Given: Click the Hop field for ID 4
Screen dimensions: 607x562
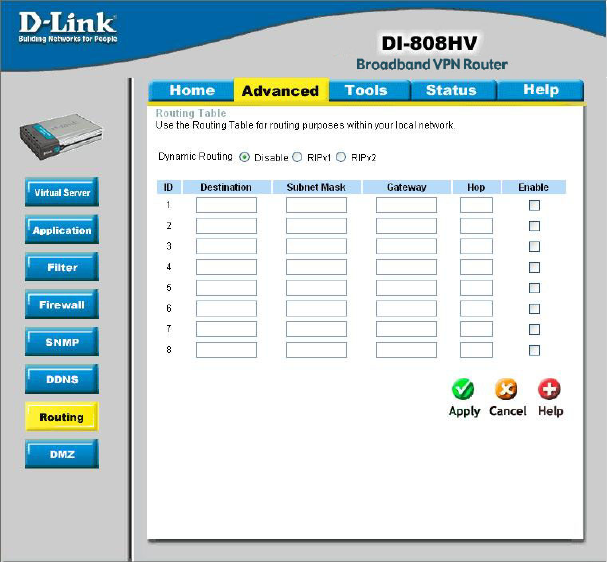Looking at the screenshot, I should pos(476,267).
